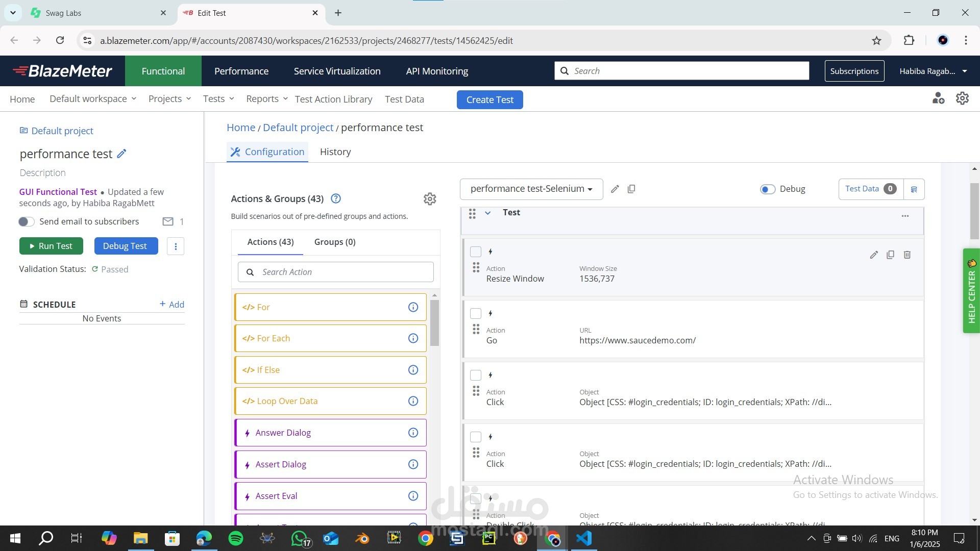Open the add user icon in the top right
Screen dimensions: 980x551
point(938,98)
